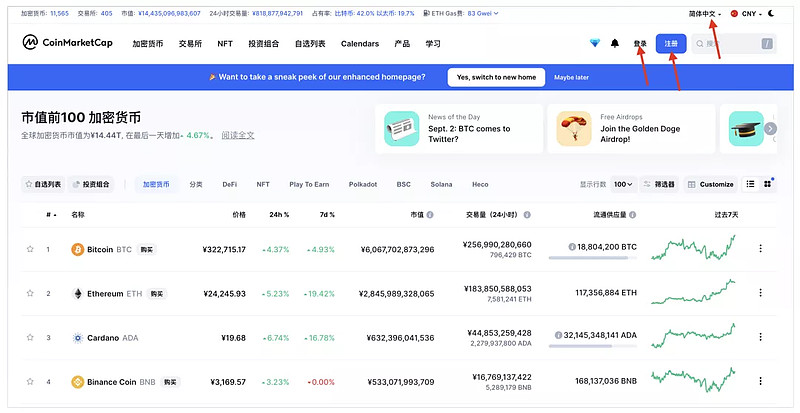Click the 购买 buy button for Binance Coin
This screenshot has height=413, width=800.
[x=170, y=382]
